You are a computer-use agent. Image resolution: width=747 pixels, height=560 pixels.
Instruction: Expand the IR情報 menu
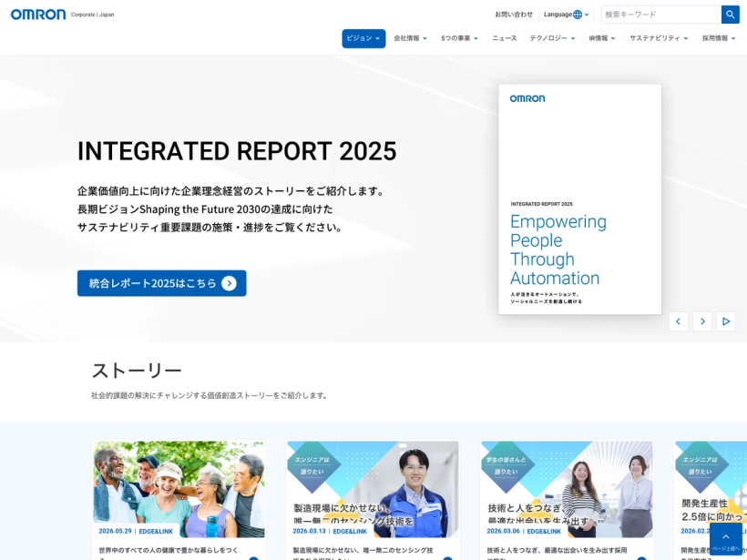point(602,38)
